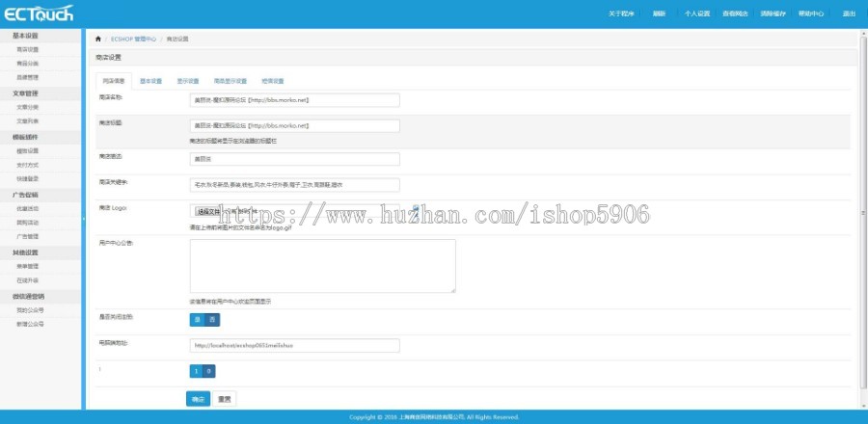Click the ECTouch logo
The width and height of the screenshot is (868, 424).
(x=39, y=13)
